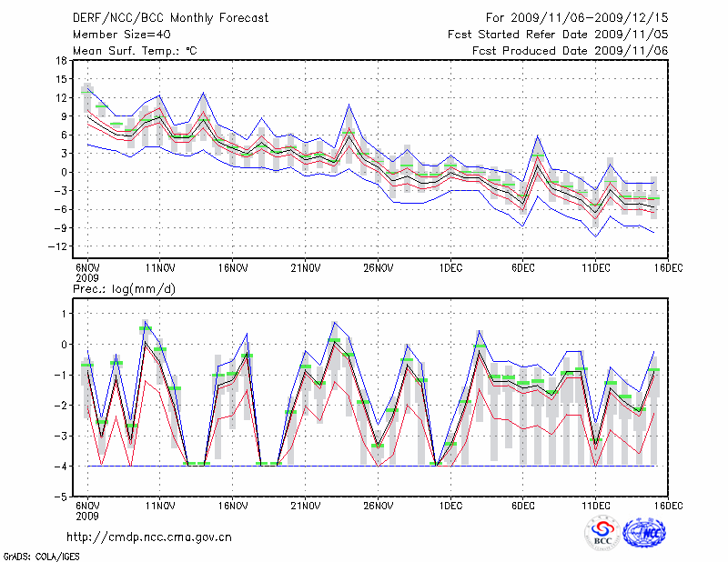
Task: Select 1DEC on the temperature chart axis
Action: (x=450, y=268)
